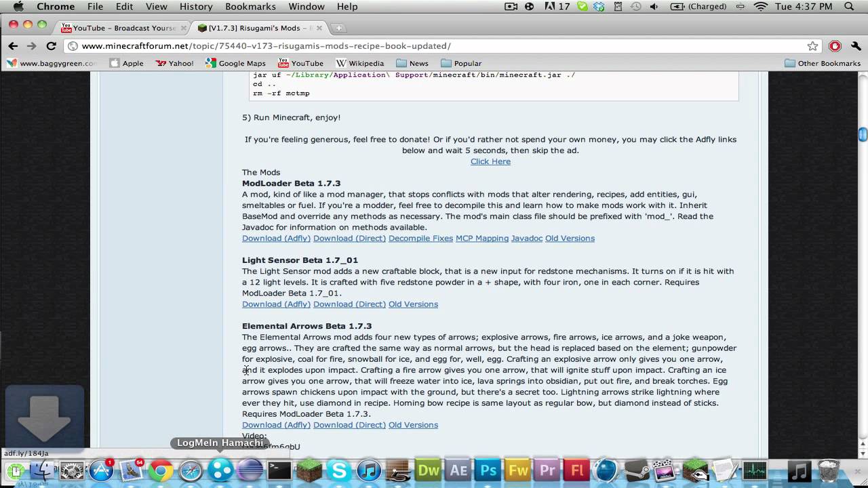Switch to the YouTube tab
Viewport: 868px width, 488px height.
tap(122, 28)
